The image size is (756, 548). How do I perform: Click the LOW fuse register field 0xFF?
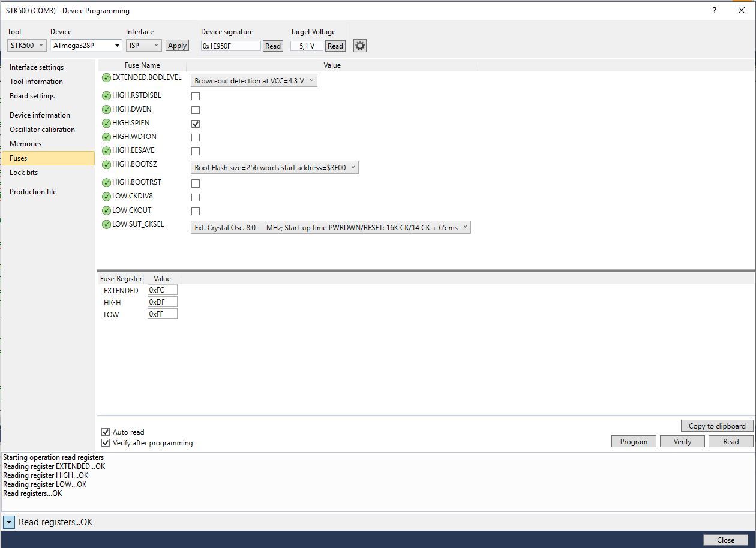pyautogui.click(x=163, y=314)
